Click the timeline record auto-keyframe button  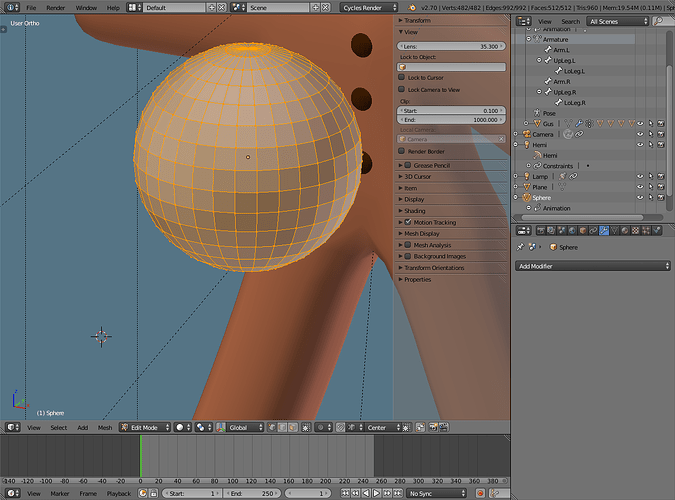480,493
